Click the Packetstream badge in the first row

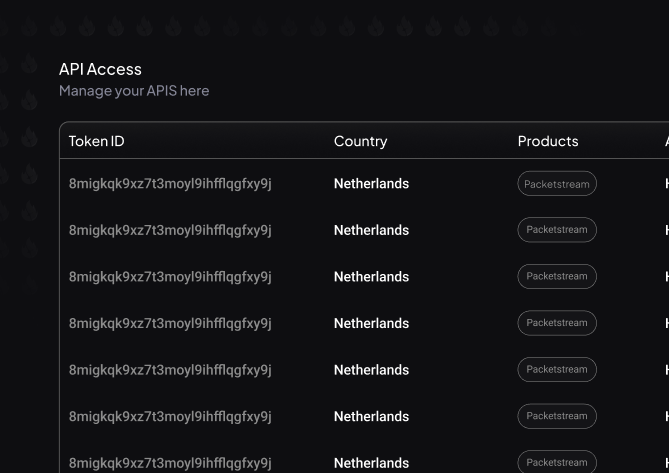557,184
